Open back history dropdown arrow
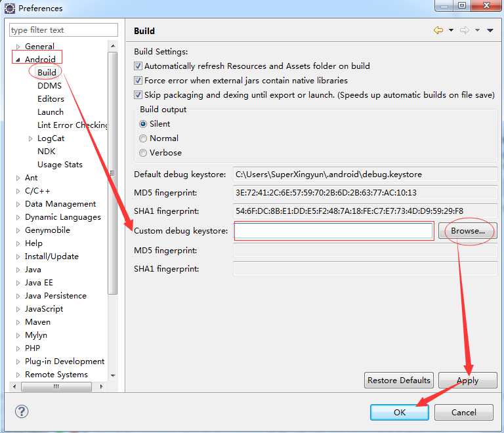Screen dimensions: 504x433 (451, 30)
